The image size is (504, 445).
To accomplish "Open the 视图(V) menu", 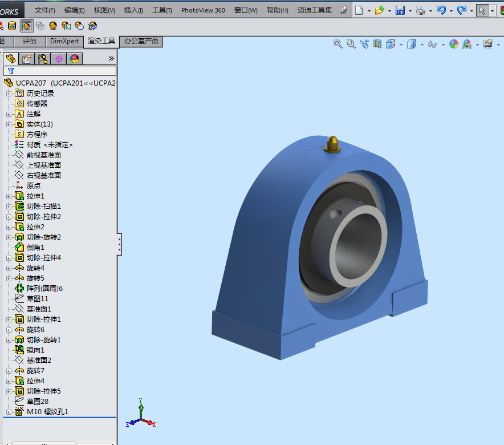I will [104, 10].
